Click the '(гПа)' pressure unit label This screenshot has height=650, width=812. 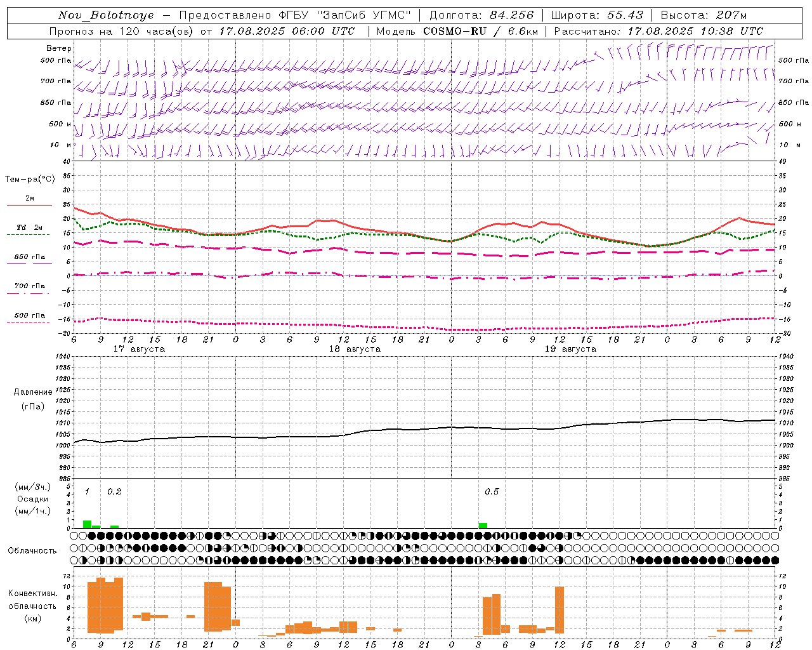(33, 407)
